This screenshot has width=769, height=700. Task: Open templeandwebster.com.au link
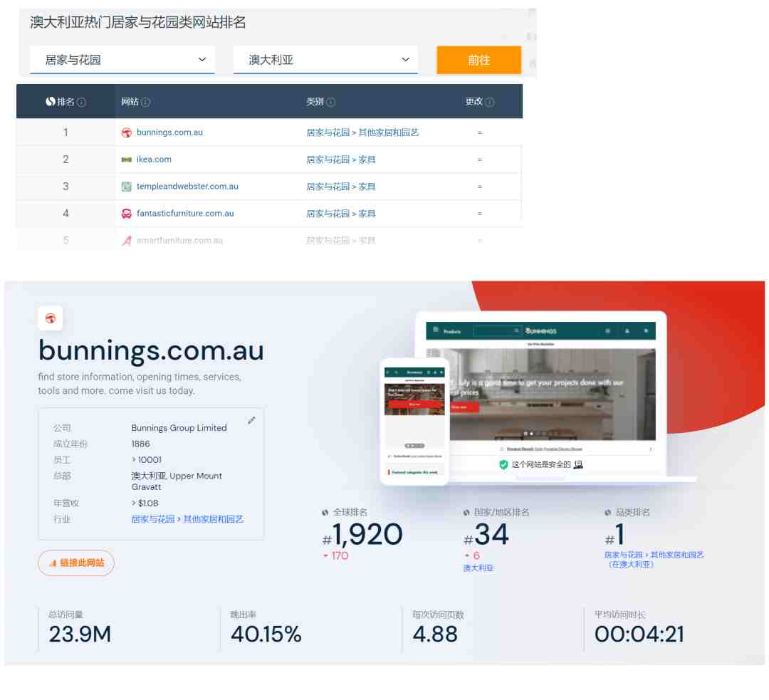pos(187,187)
